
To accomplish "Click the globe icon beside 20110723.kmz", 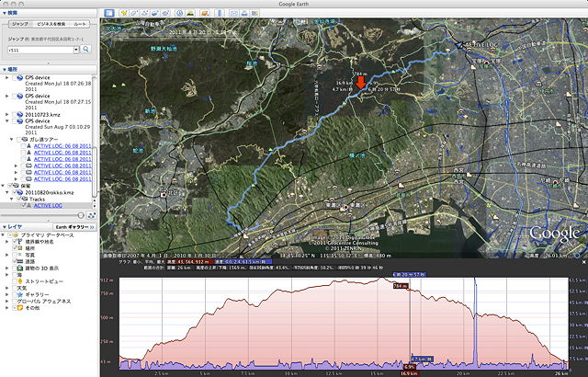I will click(x=20, y=114).
